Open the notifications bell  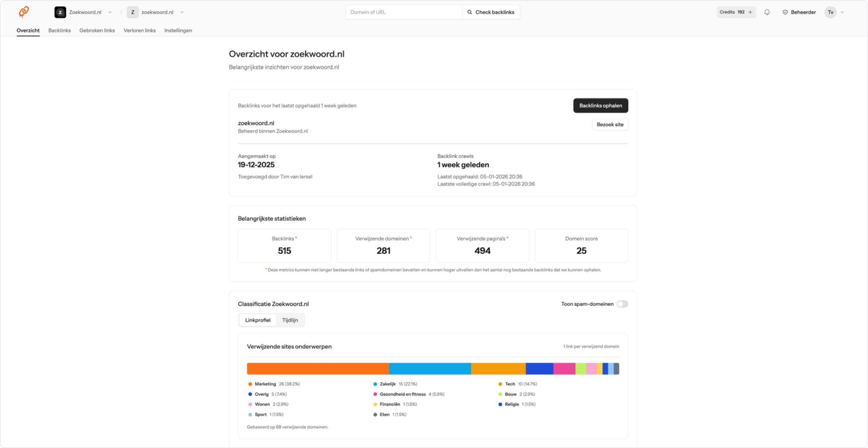[767, 12]
